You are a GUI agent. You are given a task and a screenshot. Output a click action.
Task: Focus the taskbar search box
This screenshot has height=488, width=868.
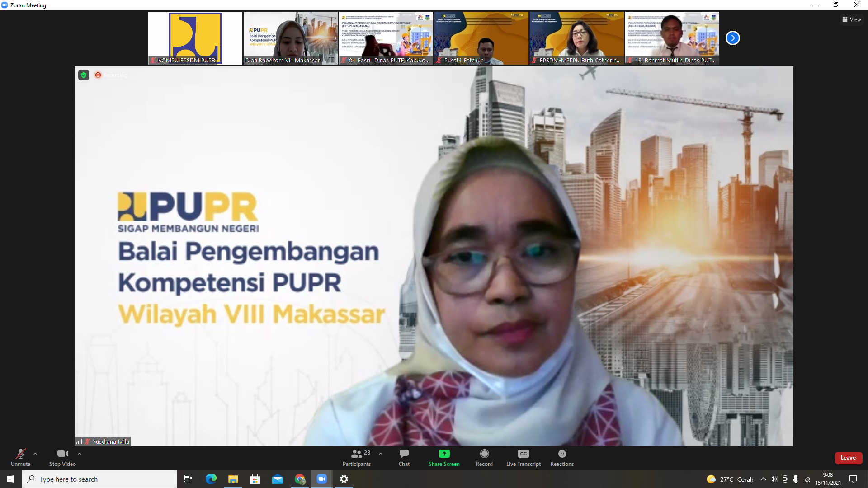[x=99, y=479]
